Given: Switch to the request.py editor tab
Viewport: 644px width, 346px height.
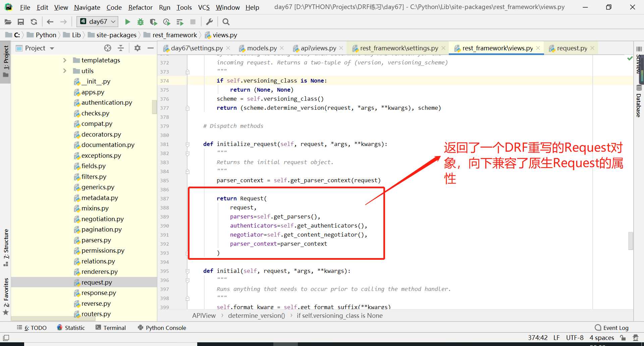Looking at the screenshot, I should click(572, 48).
